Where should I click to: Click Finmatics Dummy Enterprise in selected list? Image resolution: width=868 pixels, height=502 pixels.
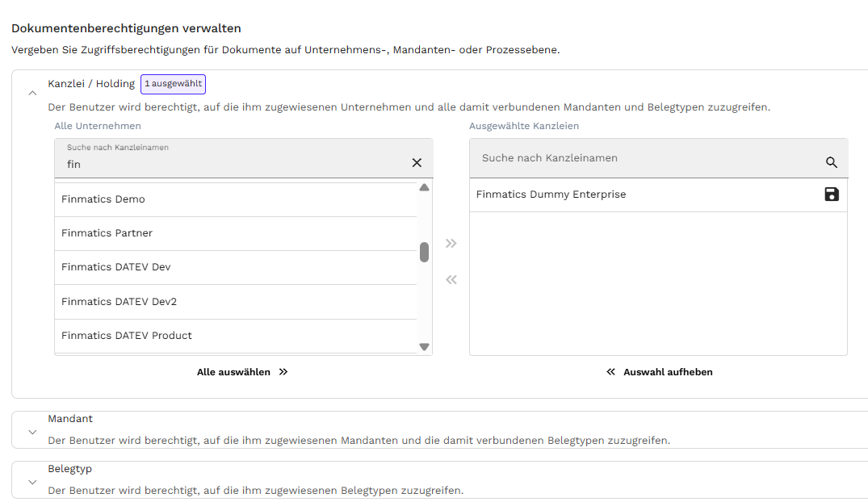[x=551, y=195]
